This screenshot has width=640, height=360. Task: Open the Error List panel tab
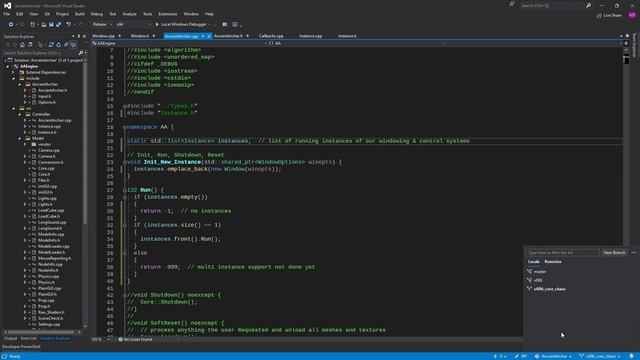pyautogui.click(x=29, y=338)
